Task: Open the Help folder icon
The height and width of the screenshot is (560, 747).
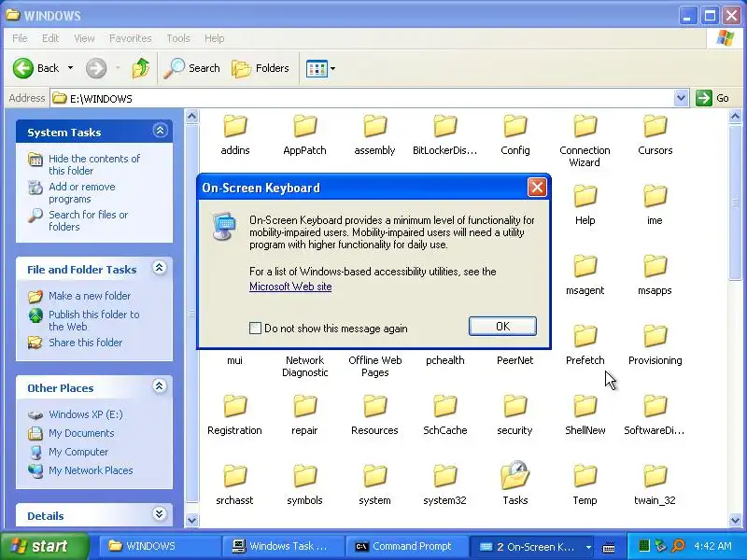Action: coord(585,196)
